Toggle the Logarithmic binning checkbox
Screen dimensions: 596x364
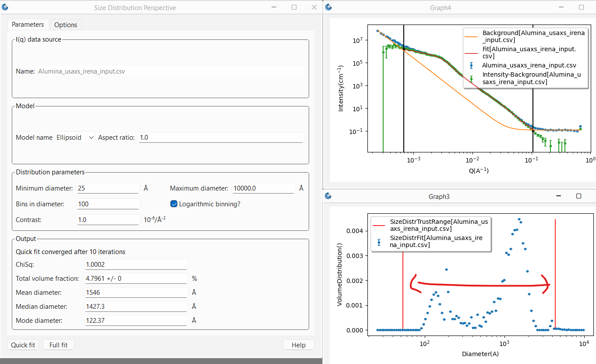click(174, 204)
